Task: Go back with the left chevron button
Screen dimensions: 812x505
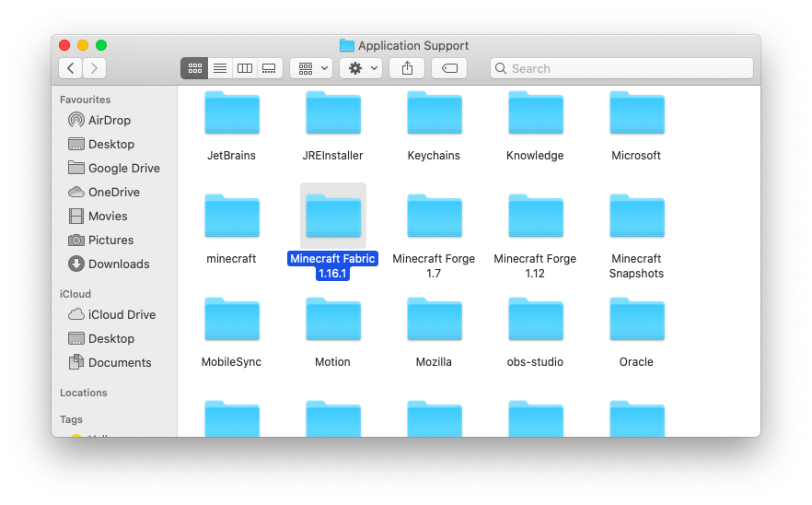Action: [70, 68]
